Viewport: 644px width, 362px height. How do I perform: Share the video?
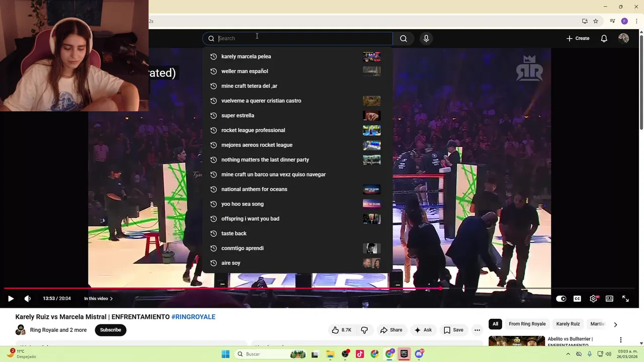coord(391,330)
